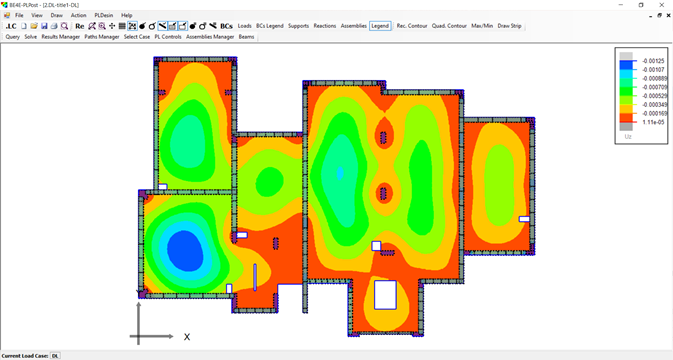This screenshot has width=673, height=360.
Task: Display the BCs Legend
Action: click(270, 26)
